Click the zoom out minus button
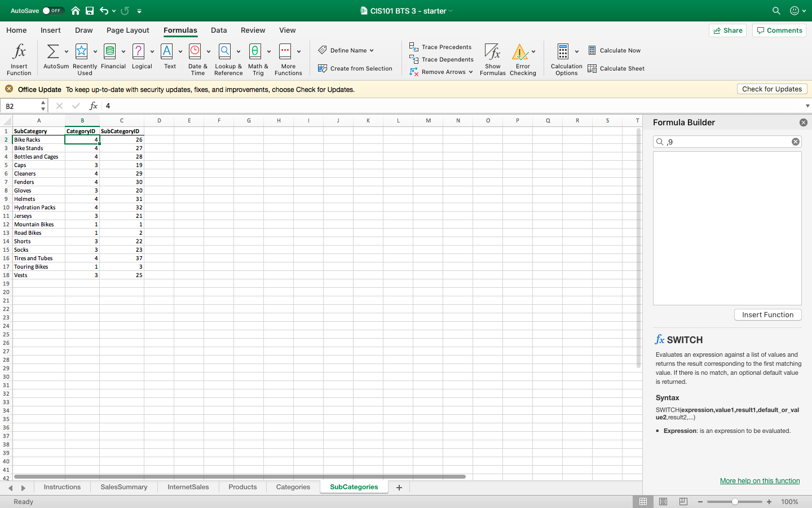Viewport: 812px width, 508px height. tap(700, 501)
